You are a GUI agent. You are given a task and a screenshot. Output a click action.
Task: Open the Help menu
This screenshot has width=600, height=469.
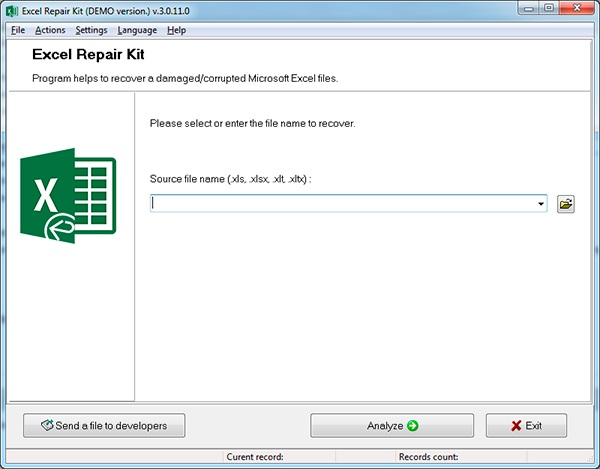coord(176,30)
